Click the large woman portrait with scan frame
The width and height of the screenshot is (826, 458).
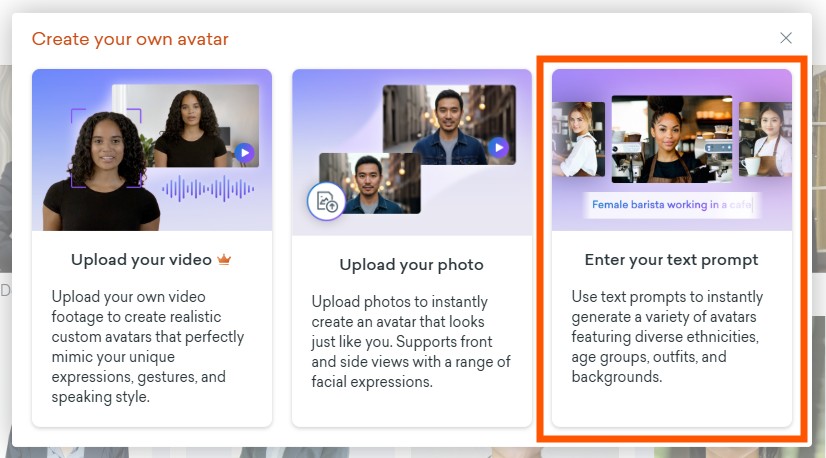point(103,170)
